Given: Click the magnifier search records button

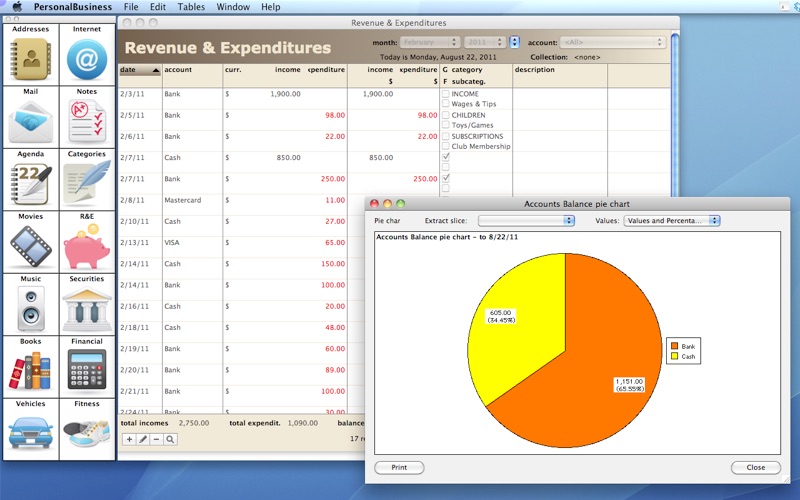Looking at the screenshot, I should pyautogui.click(x=170, y=439).
